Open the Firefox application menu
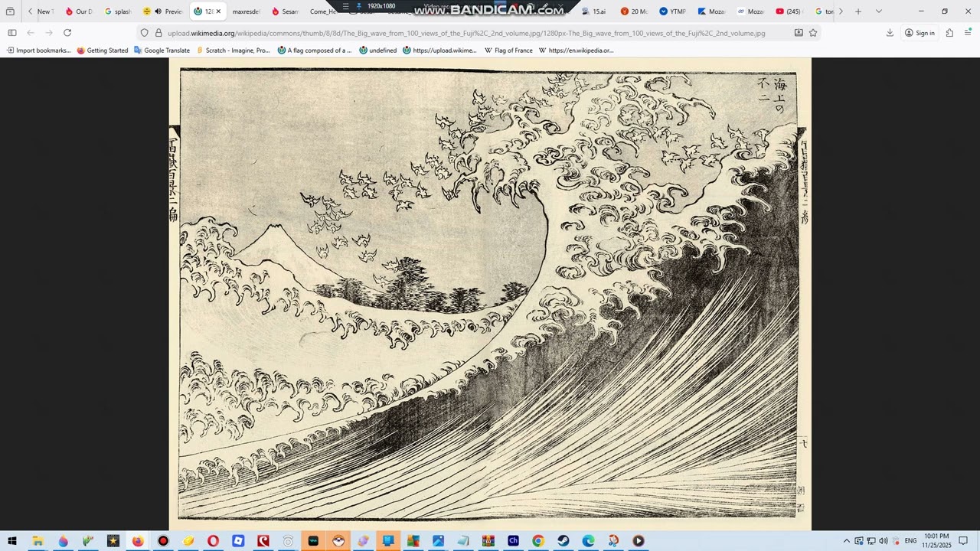Screen dimensions: 980x551 click(x=969, y=33)
